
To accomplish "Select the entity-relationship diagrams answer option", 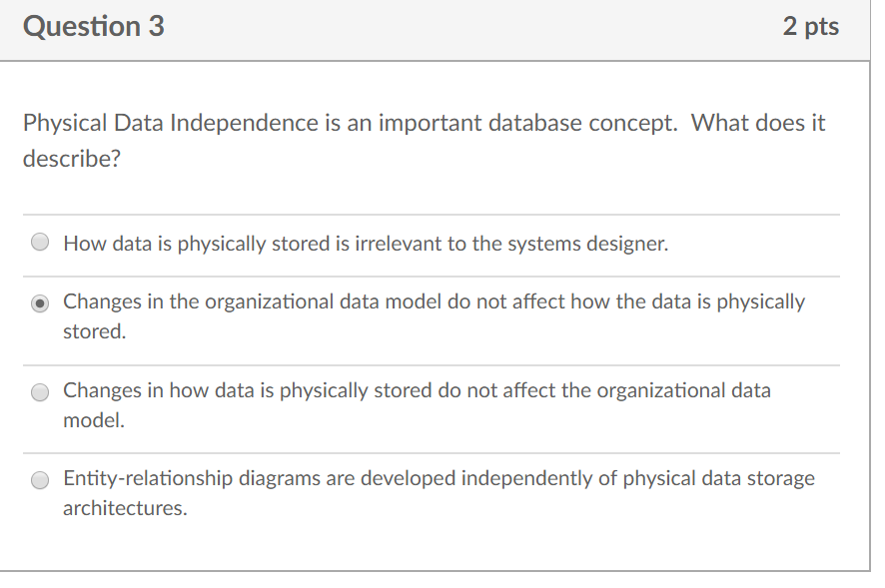I will 39,479.
